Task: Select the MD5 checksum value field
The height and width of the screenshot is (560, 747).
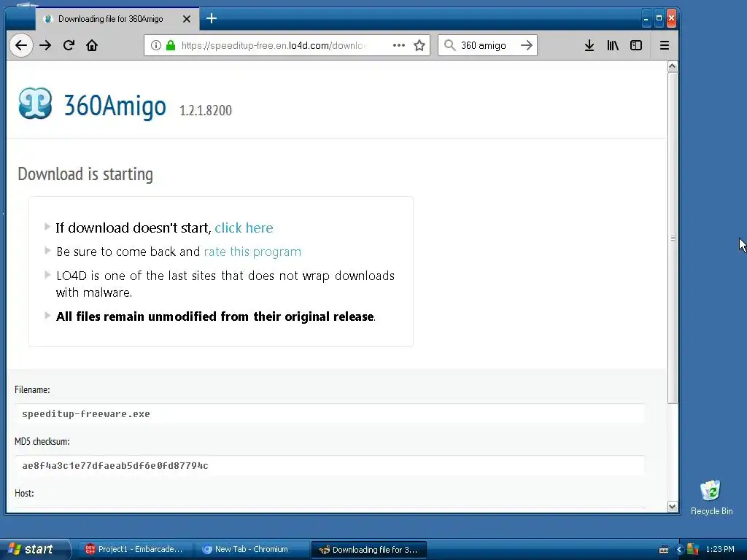Action: click(x=329, y=466)
